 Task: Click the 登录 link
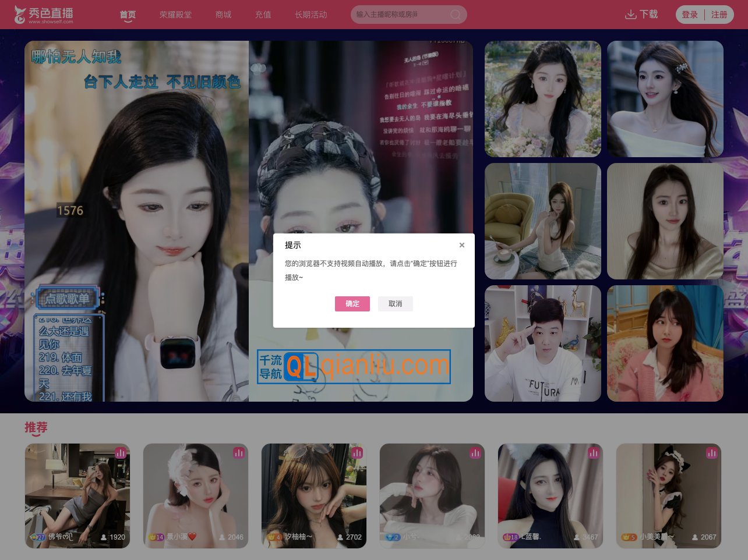point(690,15)
